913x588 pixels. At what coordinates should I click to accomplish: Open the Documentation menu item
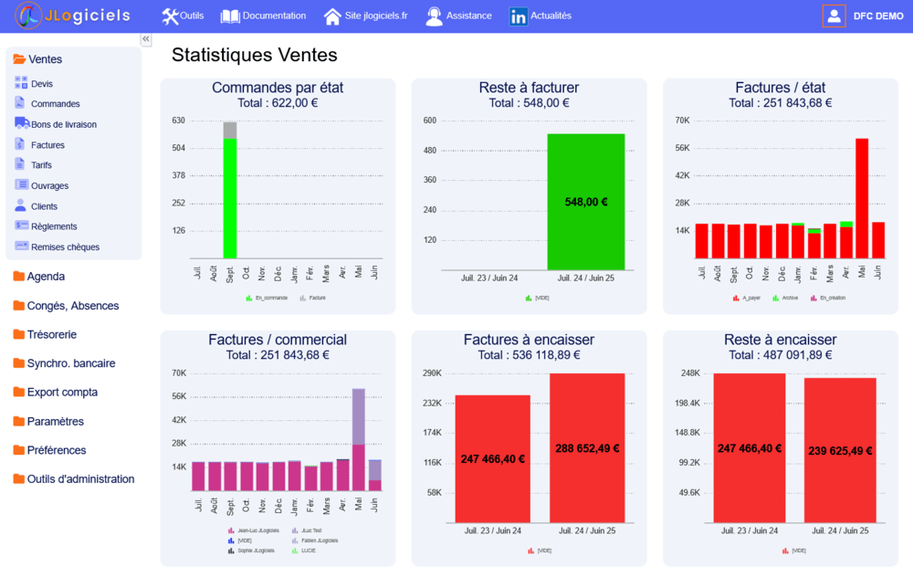(x=264, y=16)
